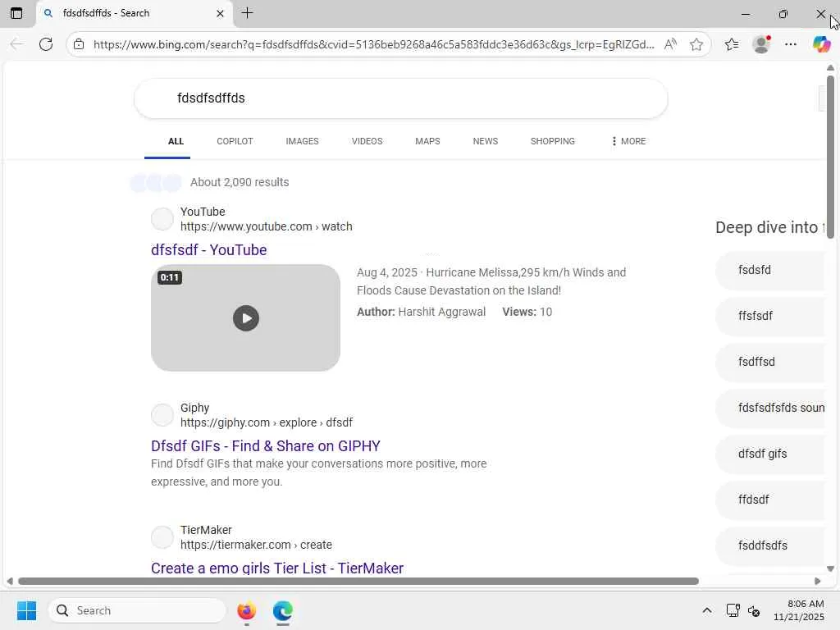Switch to the VIDEOS tab
Viewport: 840px width, 630px height.
[x=367, y=141]
